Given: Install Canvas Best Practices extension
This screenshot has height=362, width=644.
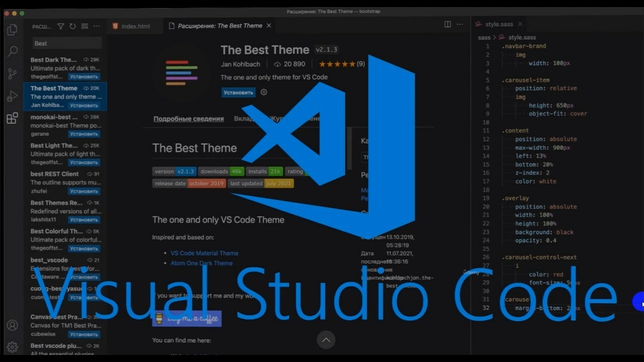Looking at the screenshot, I should click(x=84, y=334).
